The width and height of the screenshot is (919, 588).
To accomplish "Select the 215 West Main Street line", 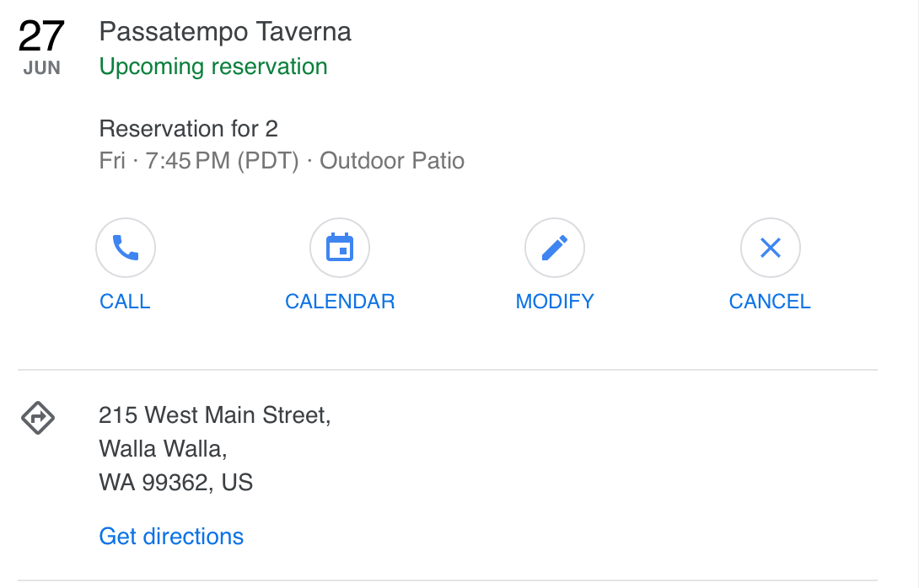I will (214, 415).
